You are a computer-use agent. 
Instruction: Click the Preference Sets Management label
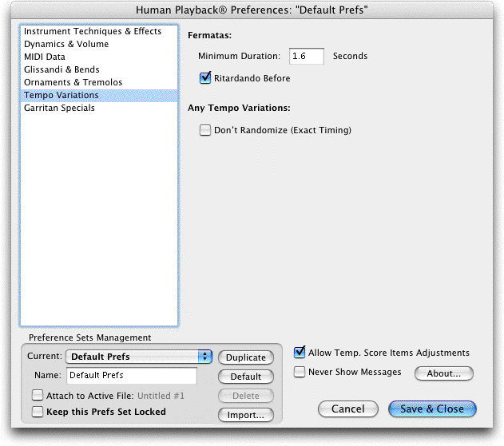click(89, 337)
